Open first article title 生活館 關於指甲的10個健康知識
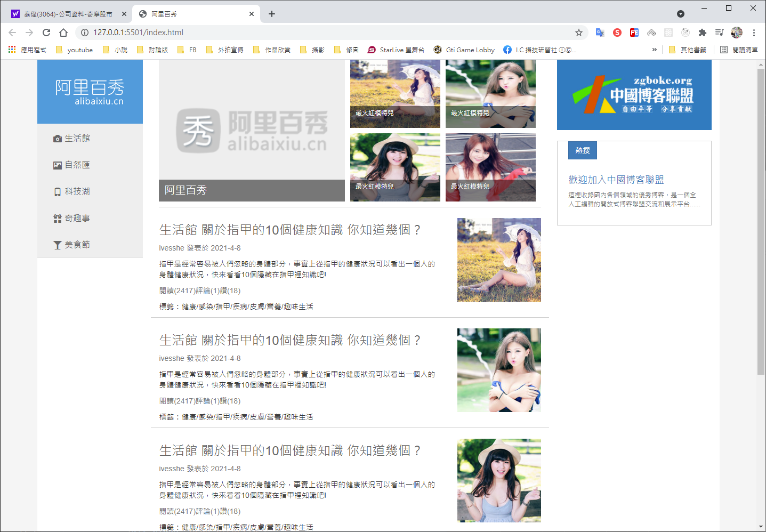 pos(290,230)
